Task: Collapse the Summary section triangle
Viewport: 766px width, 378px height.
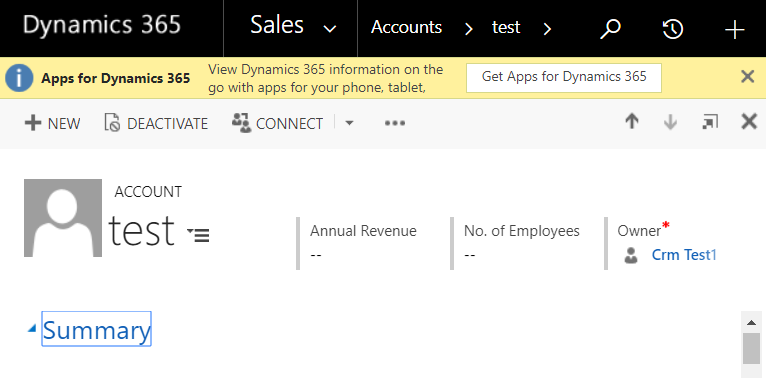Action: coord(32,329)
